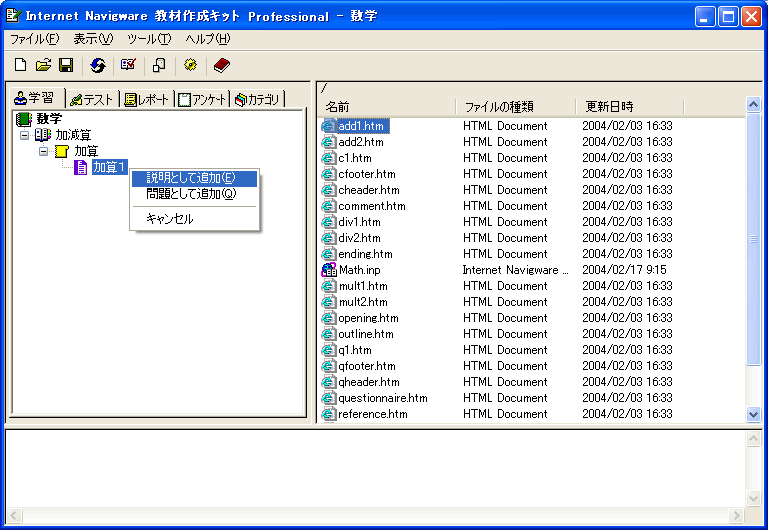Click bottom pane scroll right arrow
Screen dimensions: 768x530
click(736, 515)
